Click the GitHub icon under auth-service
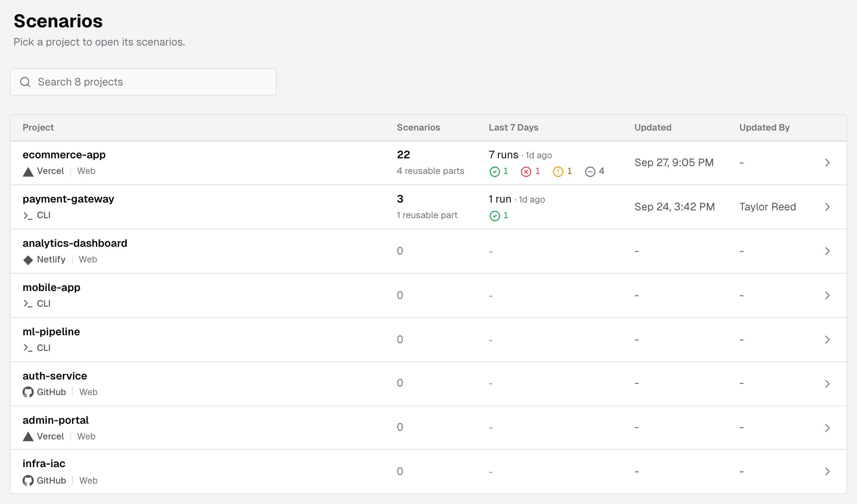Screen dimensions: 857x504 [28, 392]
